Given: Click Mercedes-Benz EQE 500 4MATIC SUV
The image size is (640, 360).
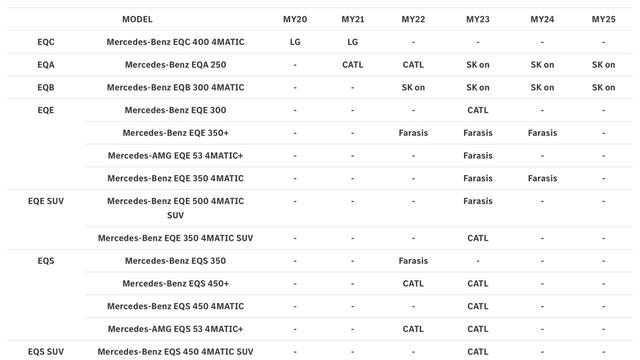Looking at the screenshot, I should (x=176, y=208).
